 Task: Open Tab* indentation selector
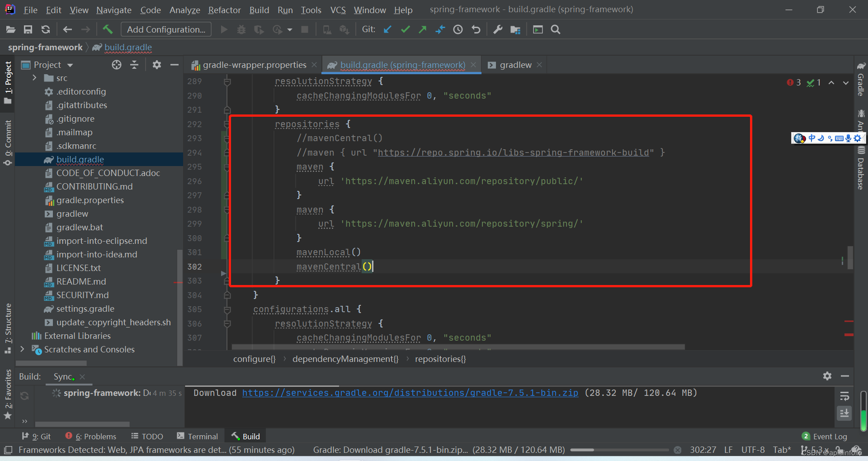pyautogui.click(x=782, y=450)
